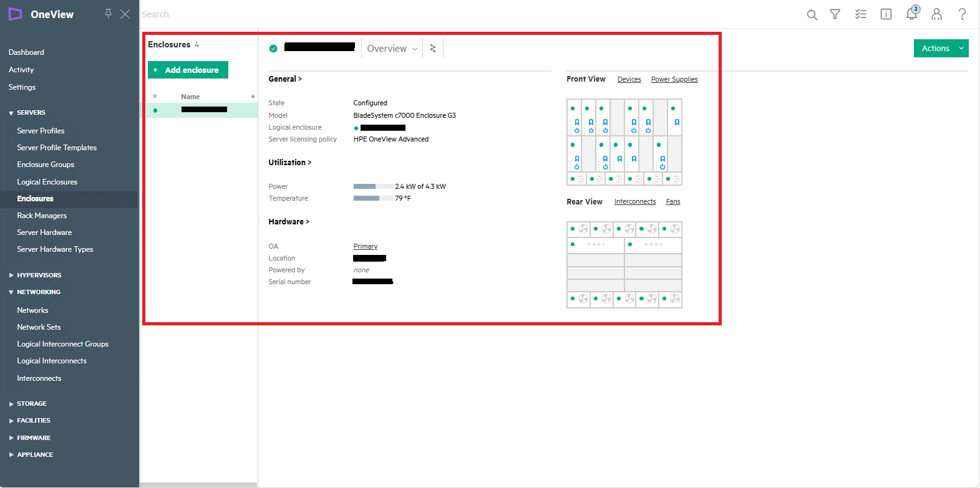Open the Overview view dropdown
This screenshot has width=980, height=488.
[x=392, y=49]
